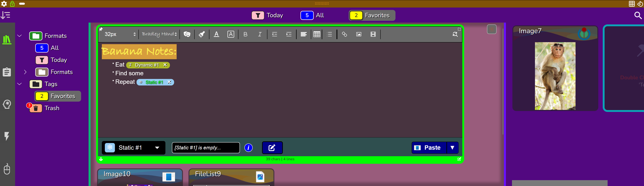Click the blue info icon
This screenshot has height=186, width=644.
click(x=248, y=148)
